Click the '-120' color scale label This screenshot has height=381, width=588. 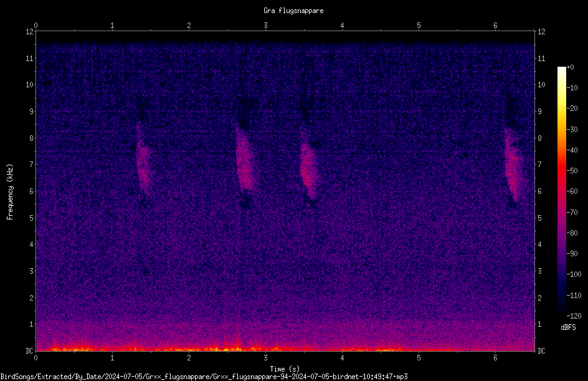pyautogui.click(x=574, y=316)
